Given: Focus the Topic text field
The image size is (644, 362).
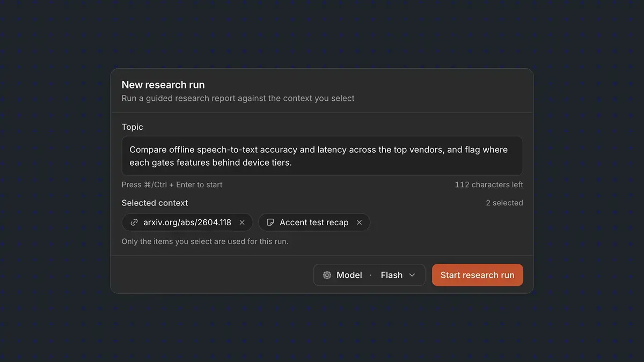Looking at the screenshot, I should pos(322,156).
